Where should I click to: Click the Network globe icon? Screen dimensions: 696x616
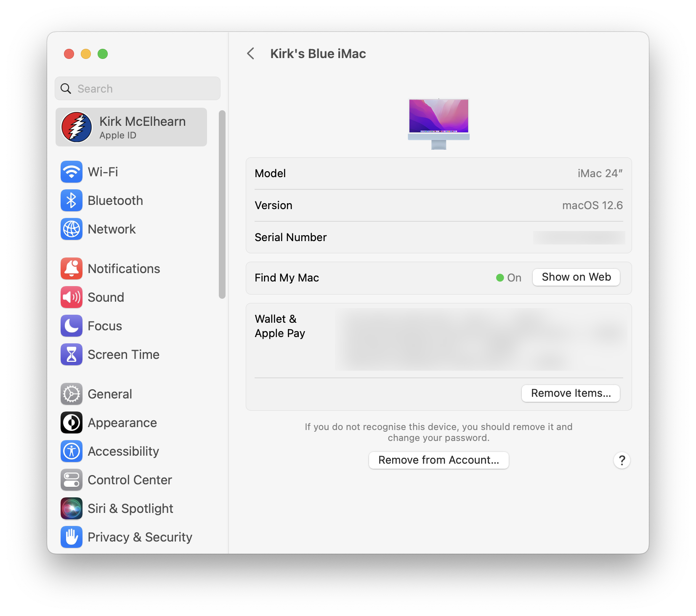pyautogui.click(x=72, y=229)
